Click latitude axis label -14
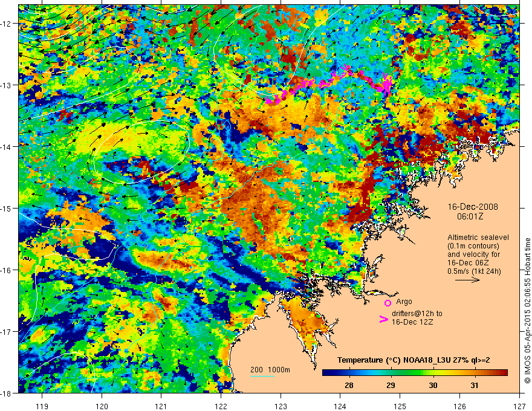The width and height of the screenshot is (532, 411). pos(7,146)
